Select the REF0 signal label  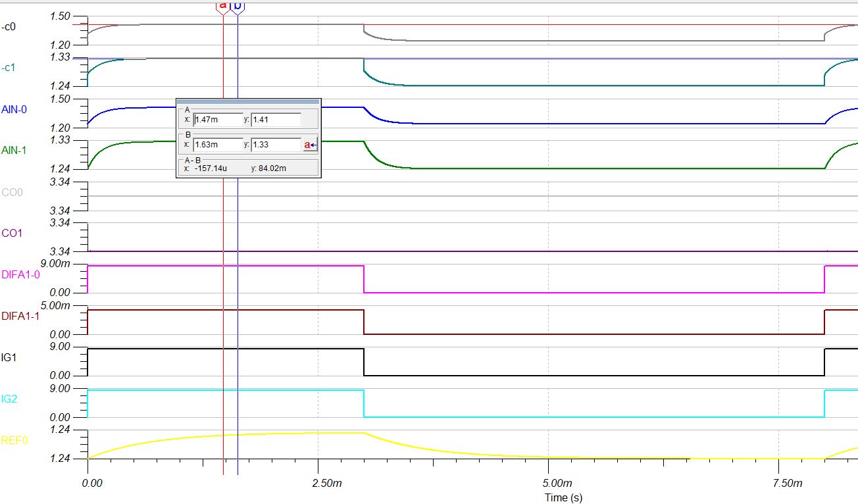[x=14, y=440]
